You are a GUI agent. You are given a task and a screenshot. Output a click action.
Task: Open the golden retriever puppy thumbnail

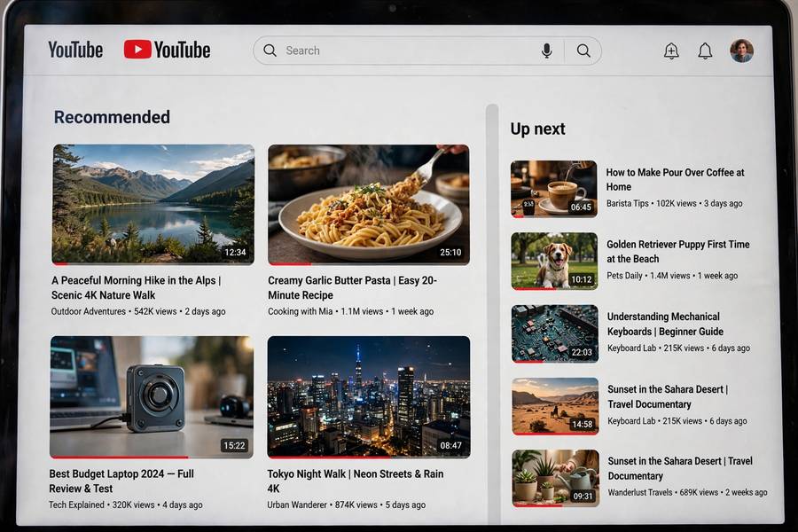click(x=554, y=262)
